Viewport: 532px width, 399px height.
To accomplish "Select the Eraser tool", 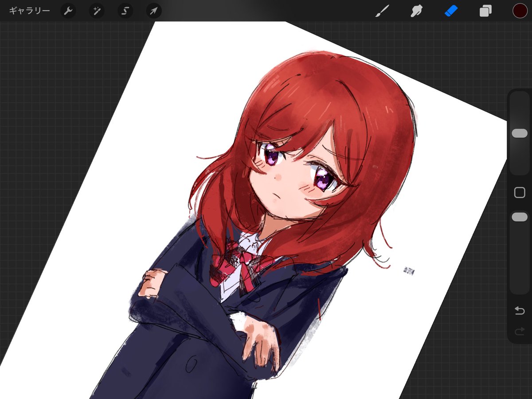I will tap(450, 11).
